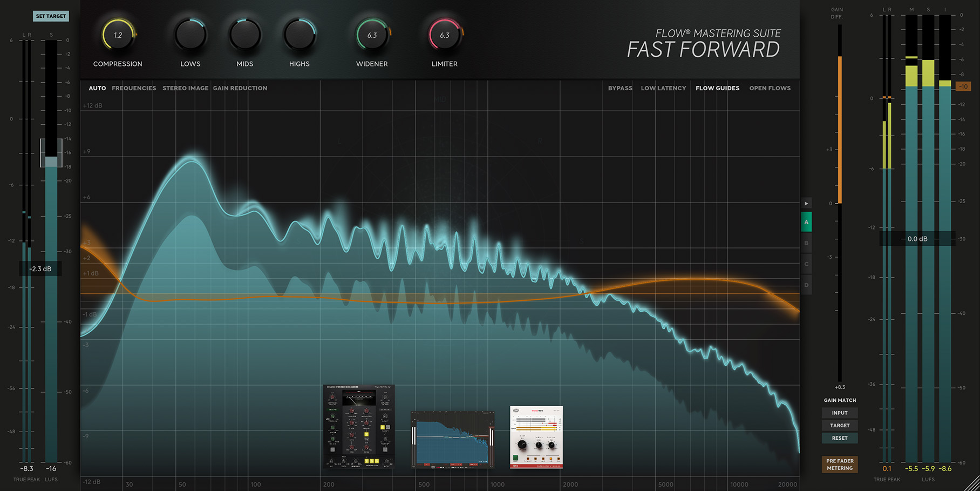The height and width of the screenshot is (491, 980).
Task: Click the input LUFS target range handle
Action: click(x=51, y=153)
